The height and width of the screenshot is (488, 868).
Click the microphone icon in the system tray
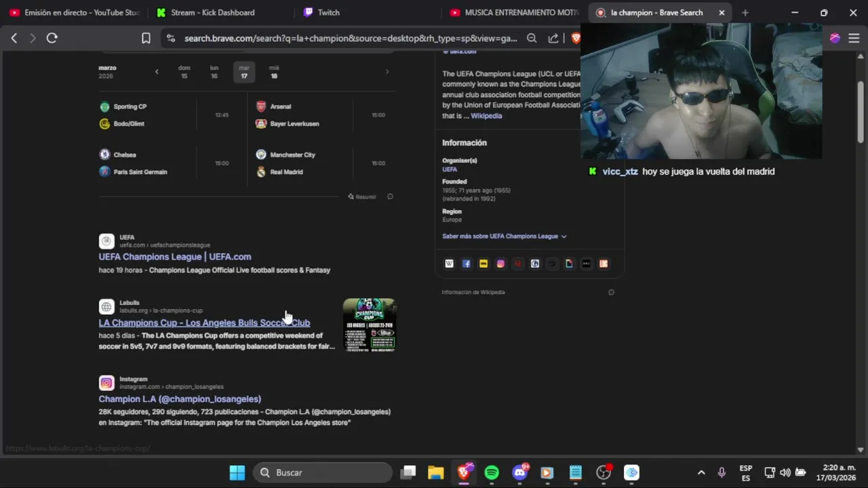(722, 472)
